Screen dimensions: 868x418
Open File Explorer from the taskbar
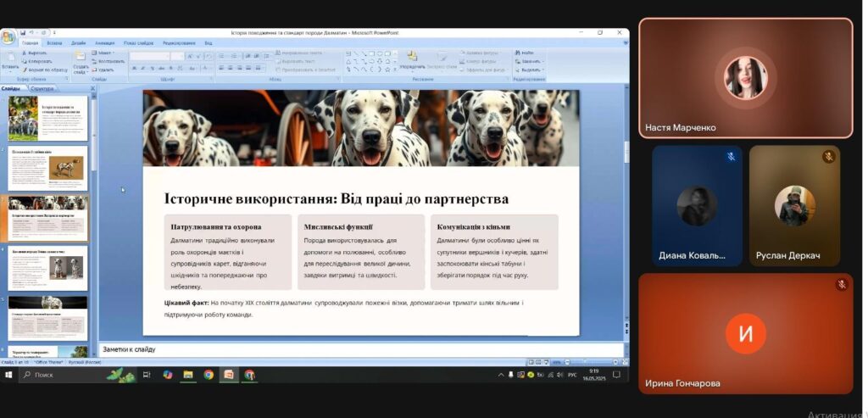coord(188,375)
